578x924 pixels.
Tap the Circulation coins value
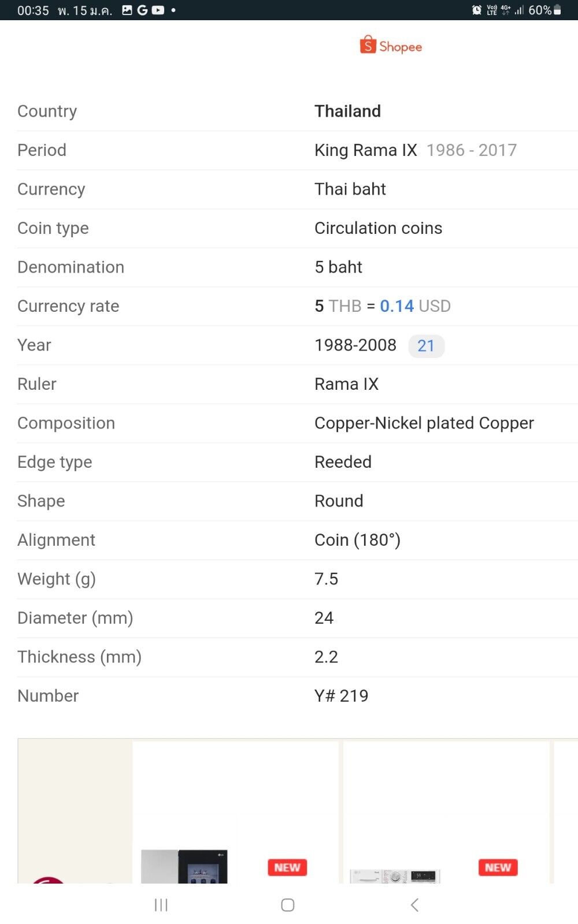(x=379, y=228)
